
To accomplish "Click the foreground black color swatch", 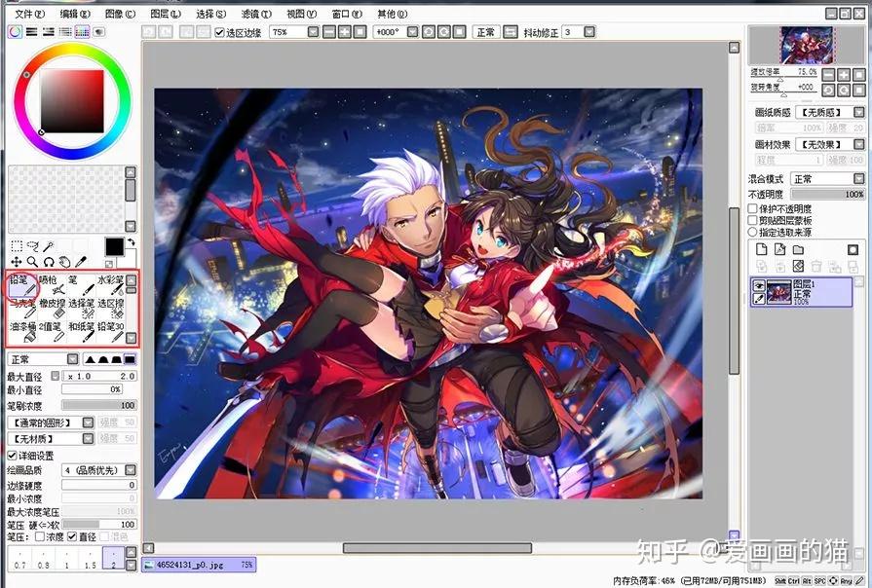I will [x=114, y=246].
